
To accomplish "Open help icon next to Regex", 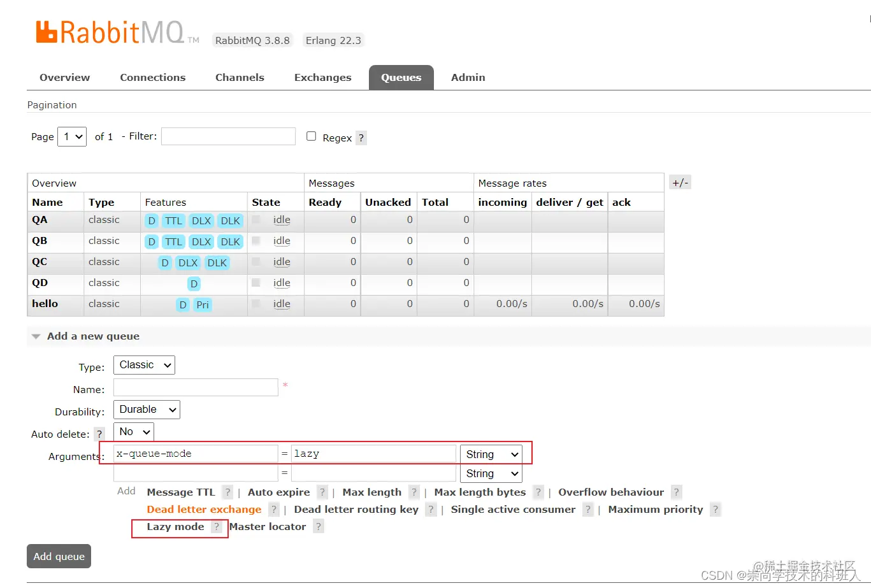I will coord(361,138).
